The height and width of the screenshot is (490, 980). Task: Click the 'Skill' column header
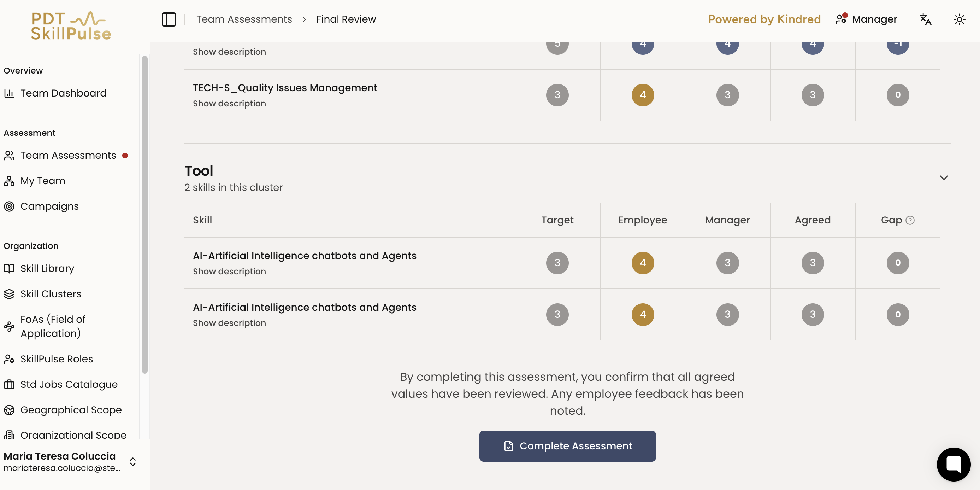(202, 220)
